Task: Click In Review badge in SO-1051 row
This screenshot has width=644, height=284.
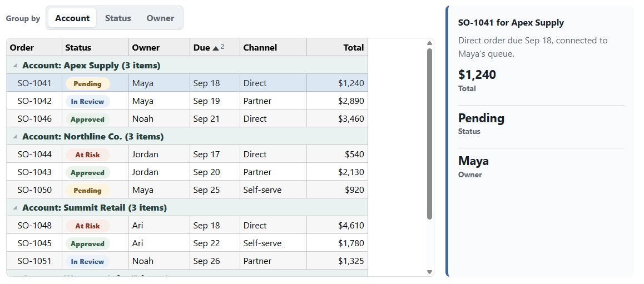Action: click(x=87, y=261)
